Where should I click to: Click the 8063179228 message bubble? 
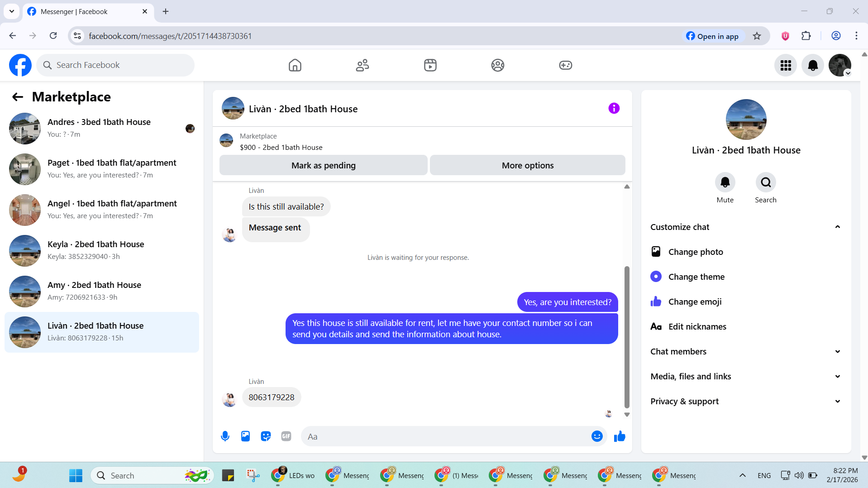click(272, 397)
